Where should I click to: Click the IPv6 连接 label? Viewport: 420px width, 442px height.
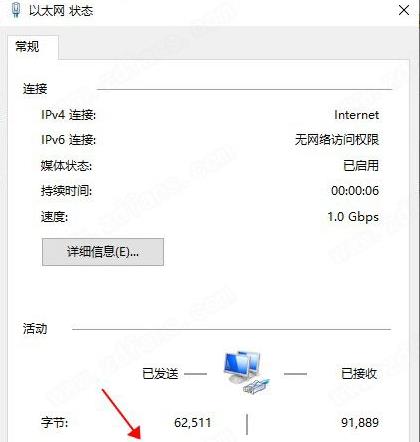(x=68, y=139)
